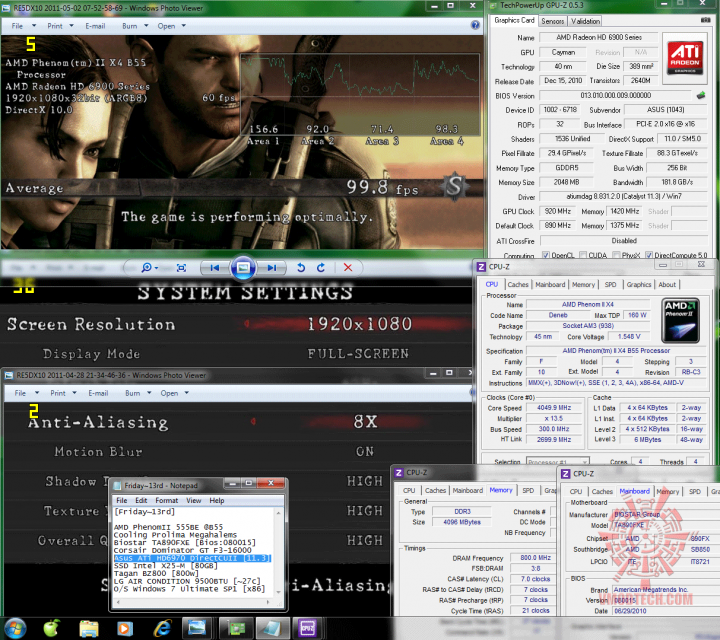
Task: Click the actual size/fit to window icon
Action: (181, 268)
